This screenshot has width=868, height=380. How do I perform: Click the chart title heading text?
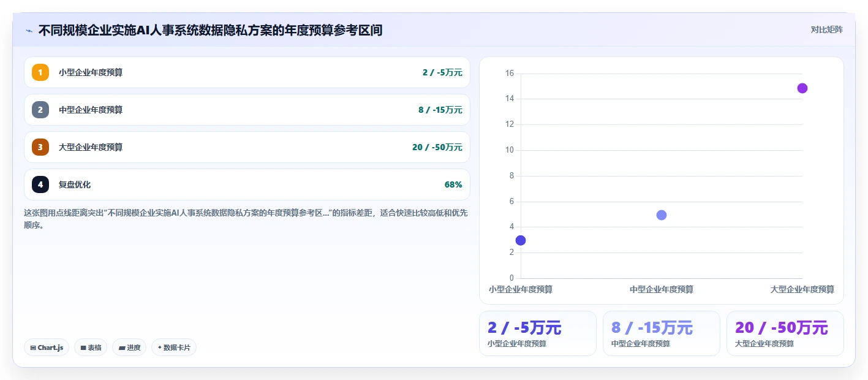[210, 30]
